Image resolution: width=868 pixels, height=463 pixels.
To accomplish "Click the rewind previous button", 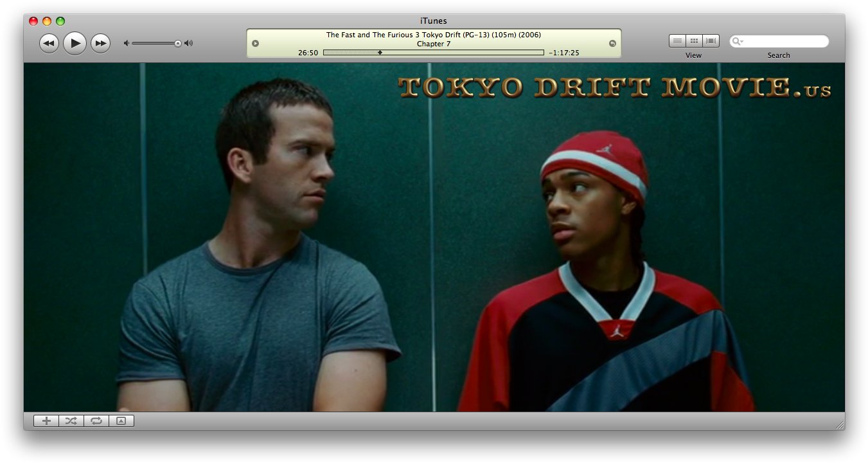I will click(49, 43).
